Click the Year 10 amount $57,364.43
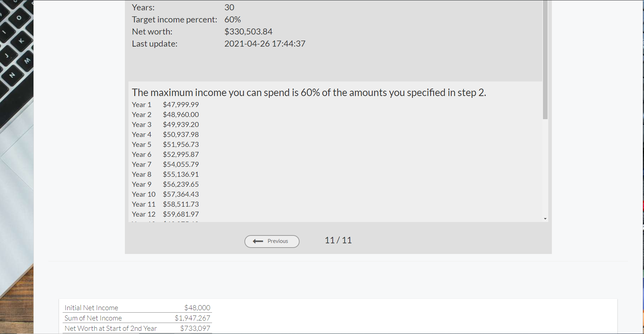Screen dimensions: 644x334 (181, 194)
